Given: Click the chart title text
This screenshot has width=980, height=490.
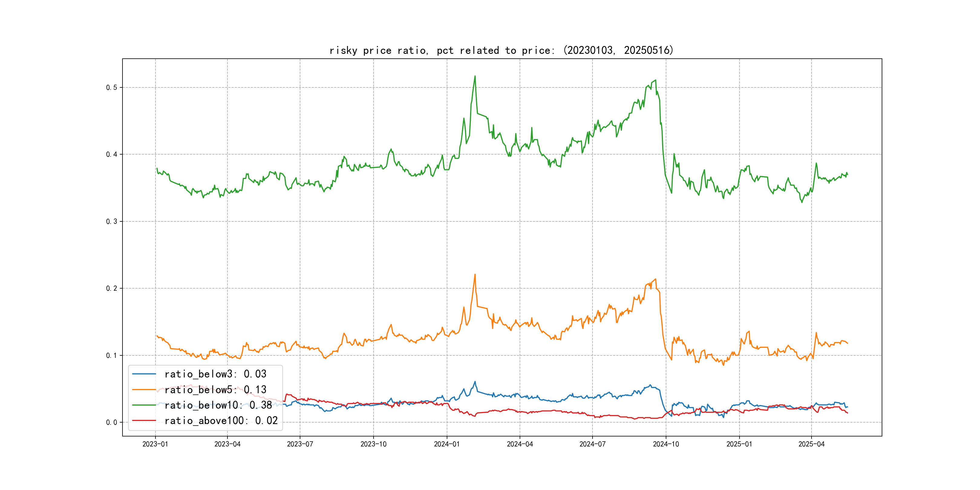Looking at the screenshot, I should 501,50.
